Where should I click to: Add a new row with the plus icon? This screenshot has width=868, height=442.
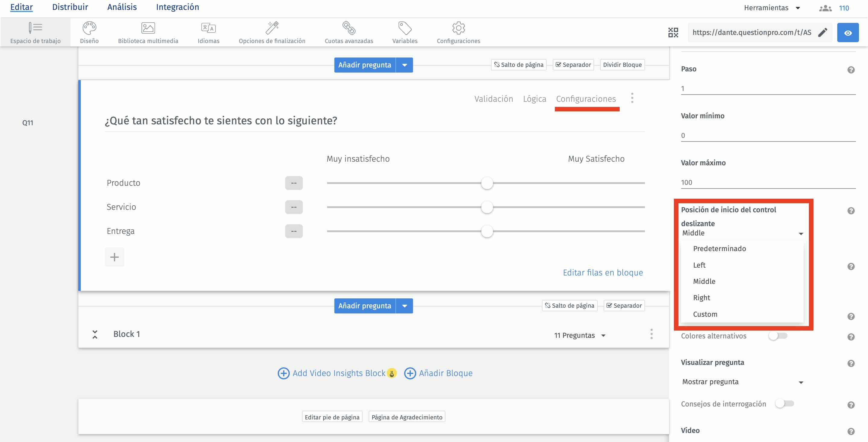coord(114,257)
